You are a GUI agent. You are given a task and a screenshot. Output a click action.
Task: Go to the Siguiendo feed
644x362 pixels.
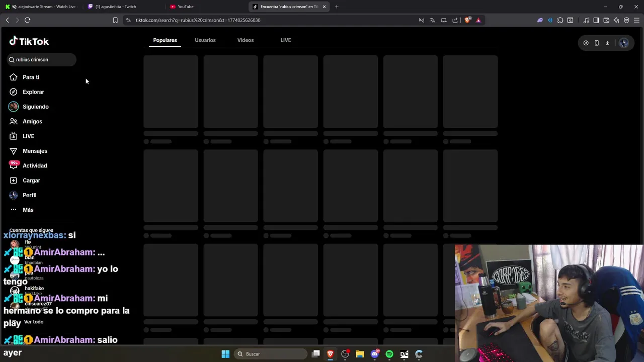point(29,107)
